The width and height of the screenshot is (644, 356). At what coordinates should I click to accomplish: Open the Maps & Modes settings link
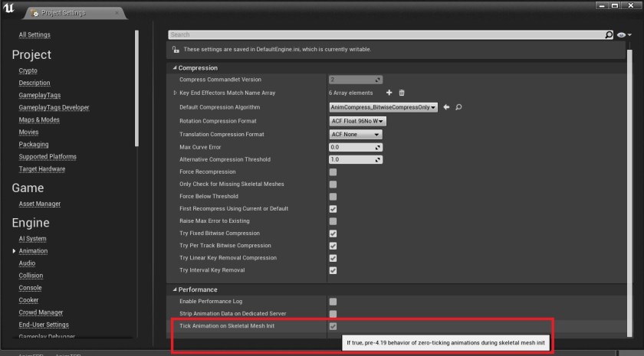pyautogui.click(x=39, y=120)
